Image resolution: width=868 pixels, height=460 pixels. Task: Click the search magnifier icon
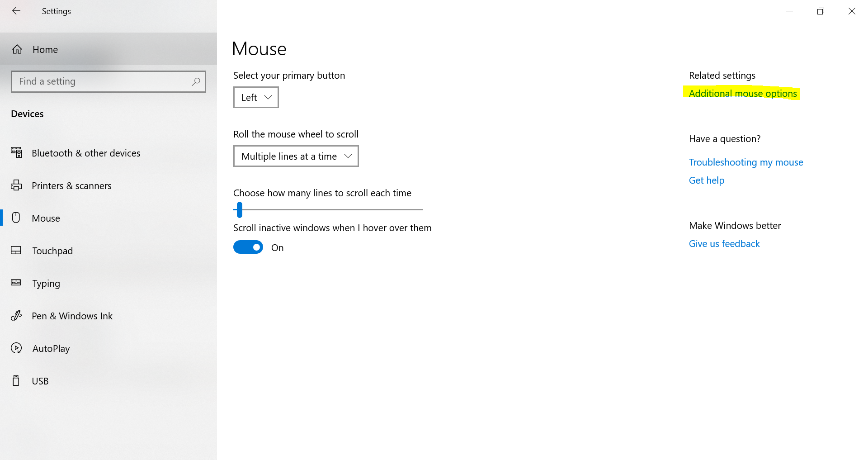196,81
